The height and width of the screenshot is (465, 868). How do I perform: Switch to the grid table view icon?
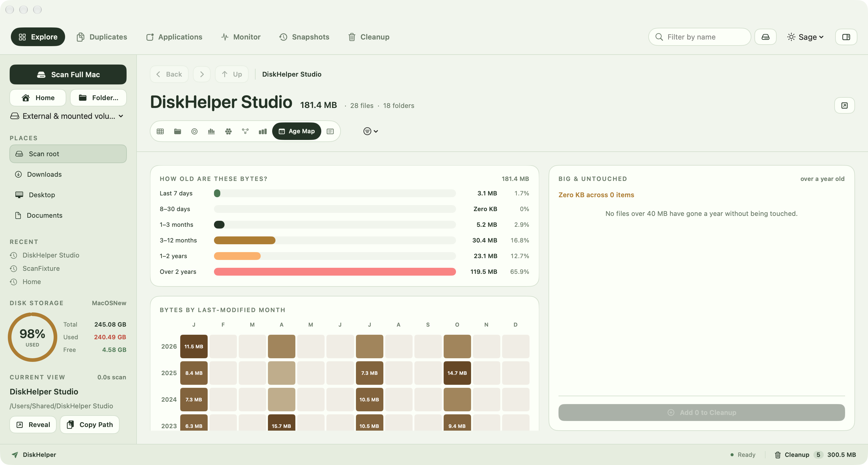160,131
